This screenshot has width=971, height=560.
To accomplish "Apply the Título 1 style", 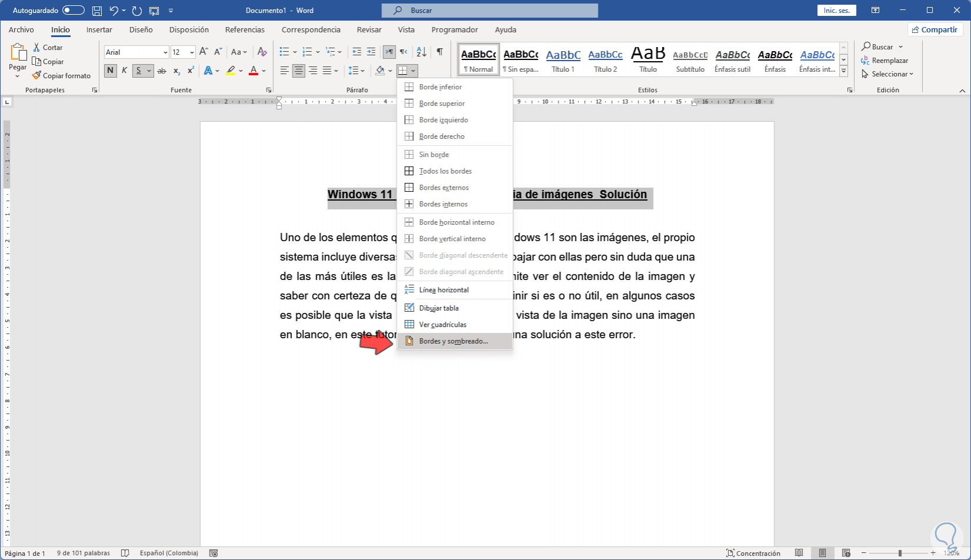I will point(563,59).
